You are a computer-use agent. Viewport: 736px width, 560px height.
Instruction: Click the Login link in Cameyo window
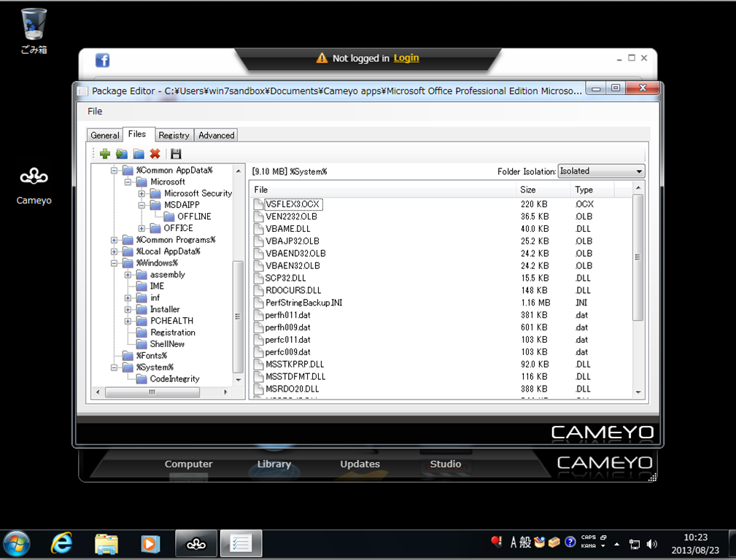[x=406, y=58]
